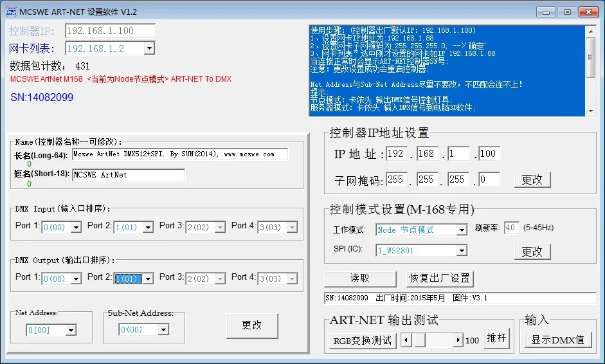
Task: Click the 刷新率 refresh rate field
Action: [511, 228]
